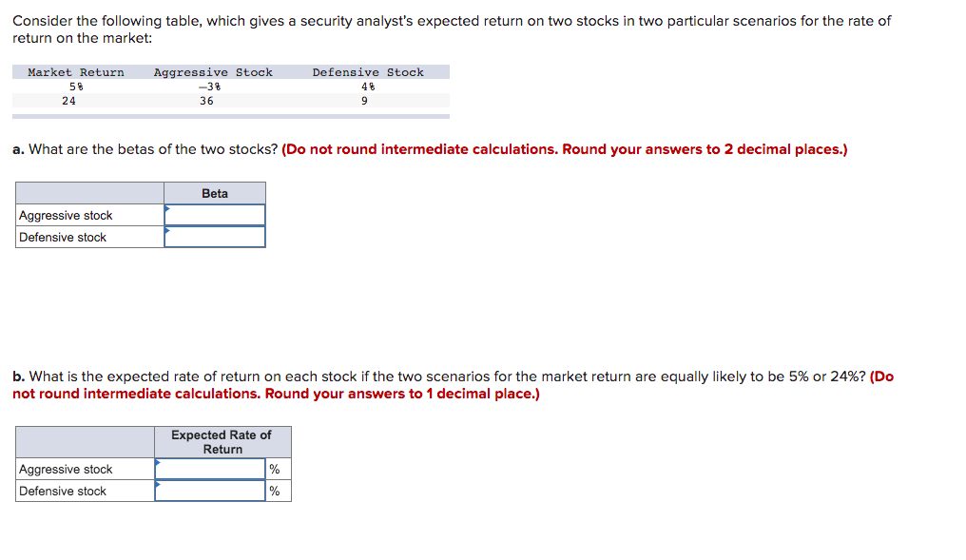
Task: Click the Beta input for Defensive stock
Action: click(217, 236)
